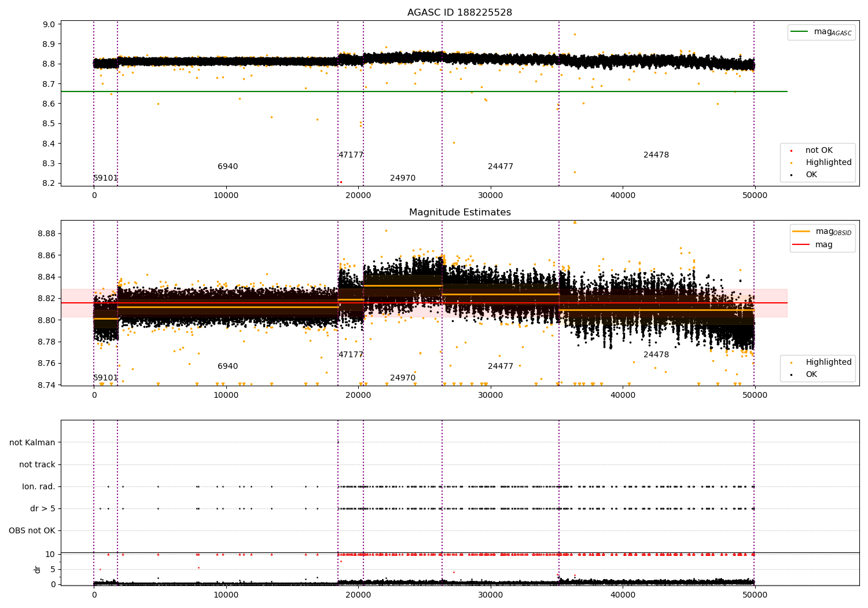Screen dimensions: 868x608
Task: Click the 10 tick on the dr axis
Action: click(50, 554)
